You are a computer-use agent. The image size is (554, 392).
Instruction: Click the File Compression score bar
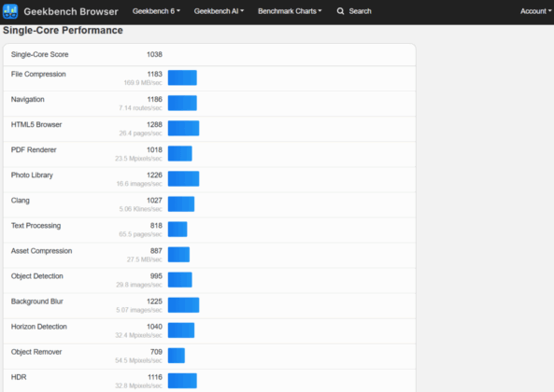tap(182, 77)
